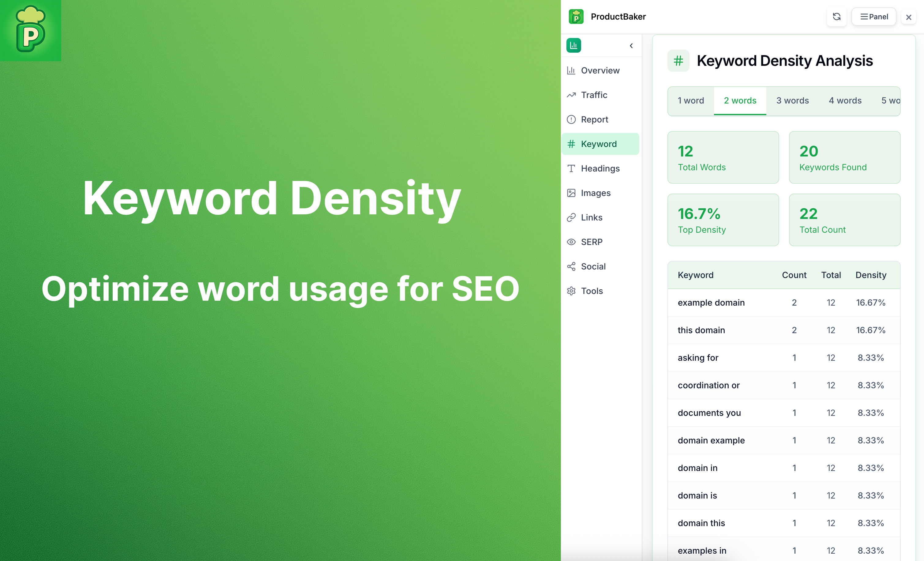
Task: Click the Density column header
Action: click(871, 275)
